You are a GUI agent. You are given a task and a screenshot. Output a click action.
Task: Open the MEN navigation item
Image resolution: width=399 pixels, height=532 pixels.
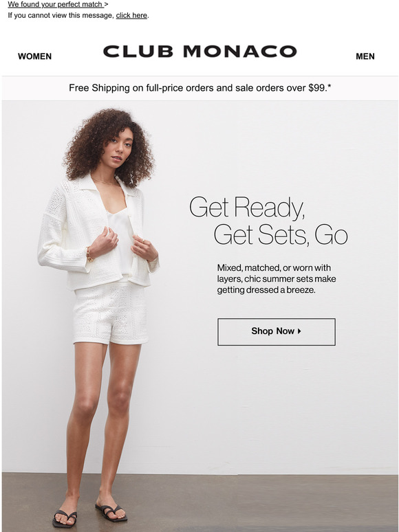point(365,56)
